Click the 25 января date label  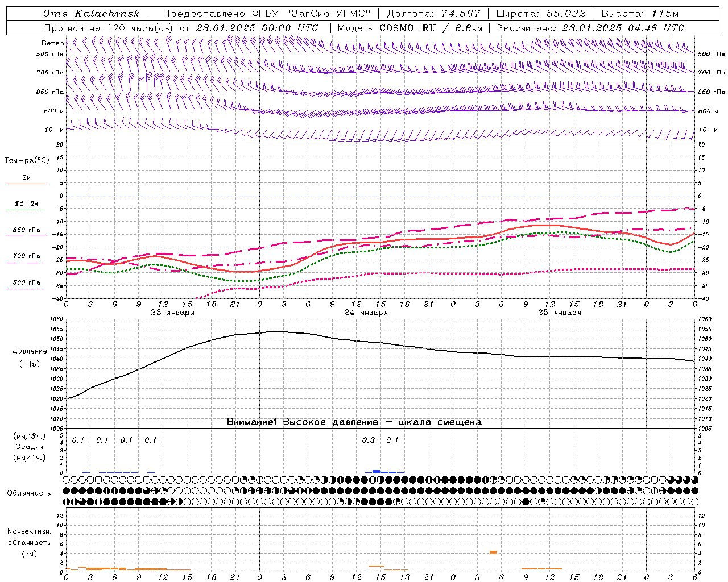point(560,313)
